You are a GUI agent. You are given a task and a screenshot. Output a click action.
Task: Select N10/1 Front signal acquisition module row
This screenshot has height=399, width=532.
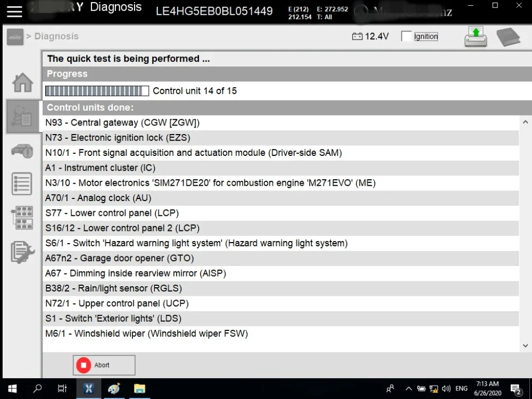(281, 153)
